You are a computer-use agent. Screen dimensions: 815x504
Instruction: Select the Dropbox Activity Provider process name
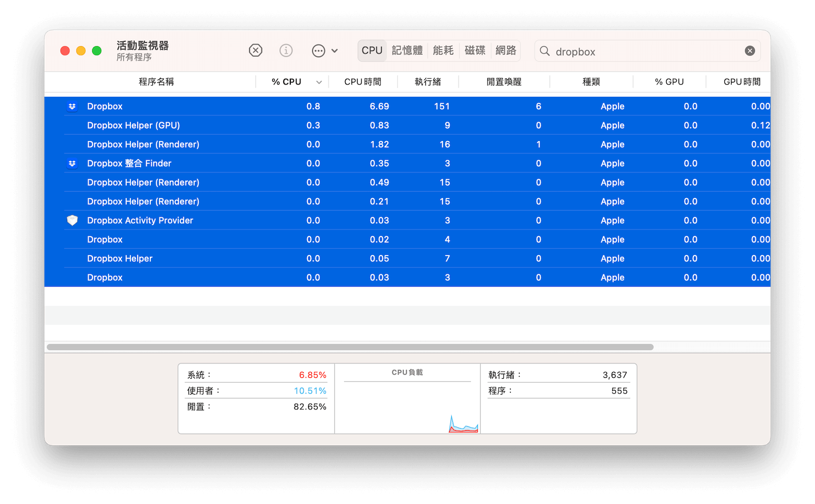click(x=140, y=220)
